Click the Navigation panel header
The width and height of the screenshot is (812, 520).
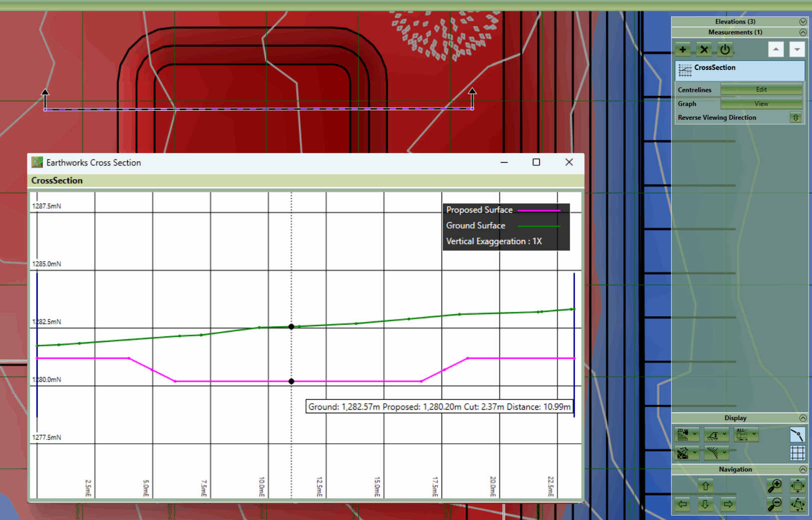(x=735, y=469)
